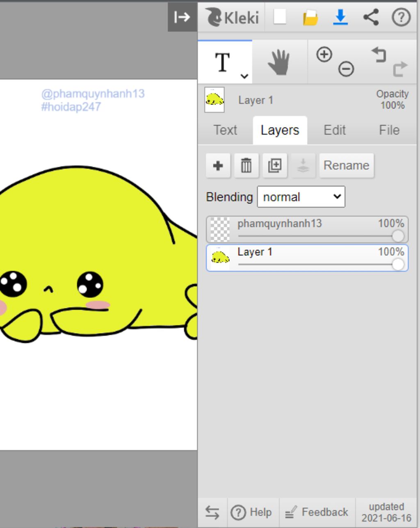The width and height of the screenshot is (420, 528).
Task: Click the updated 2021-06-16 changelog
Action: click(386, 512)
